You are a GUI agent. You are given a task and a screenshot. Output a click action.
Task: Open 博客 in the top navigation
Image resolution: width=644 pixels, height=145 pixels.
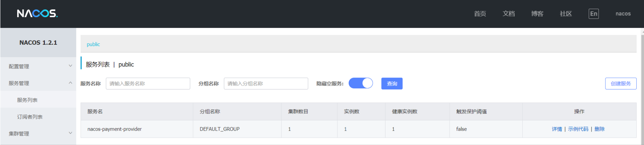pos(537,14)
